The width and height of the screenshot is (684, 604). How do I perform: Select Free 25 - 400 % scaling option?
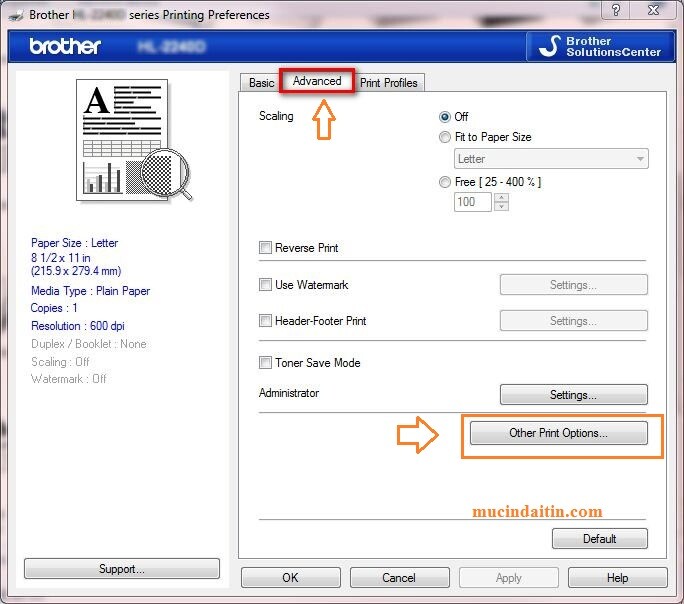coord(445,182)
